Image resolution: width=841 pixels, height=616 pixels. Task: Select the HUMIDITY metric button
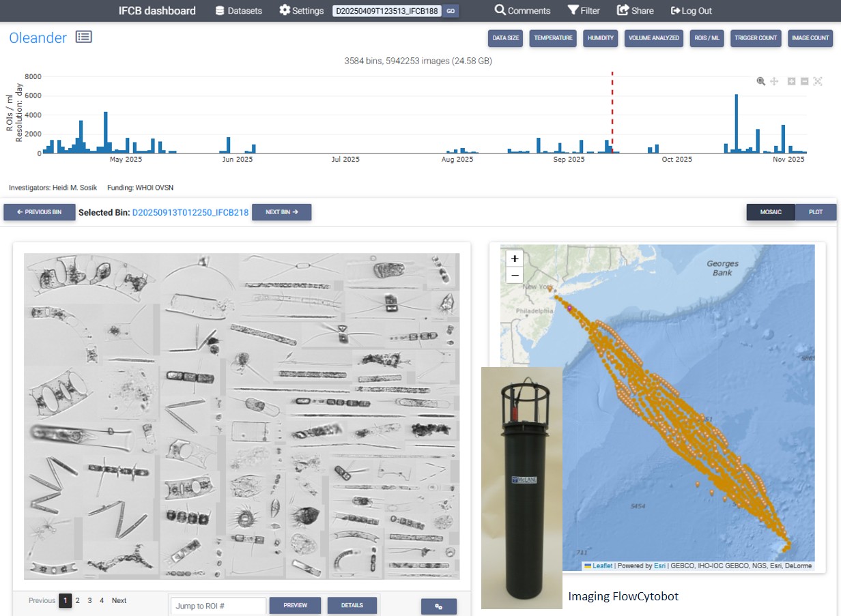[601, 38]
